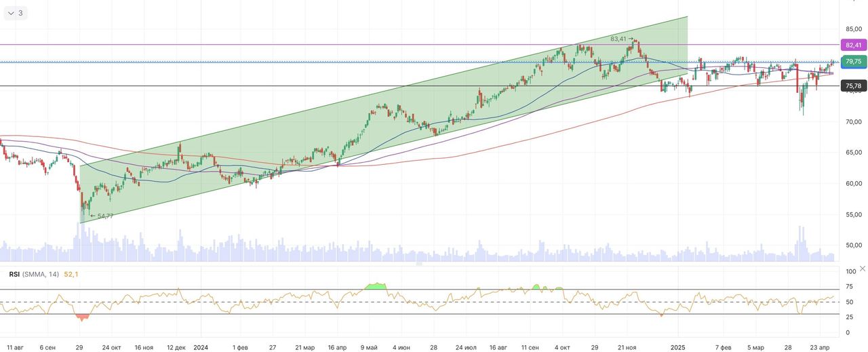Click the black 75,78 price label
The height and width of the screenshot is (352, 868).
coord(853,86)
